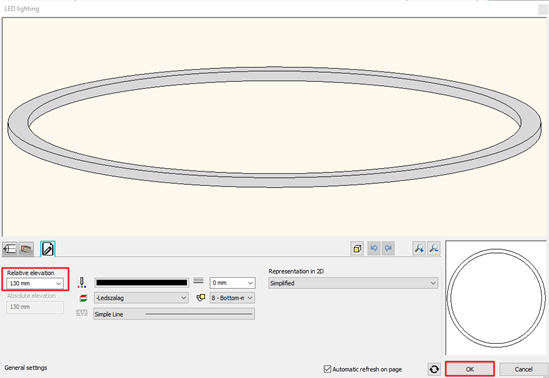The width and height of the screenshot is (549, 378).
Task: Expand the Representation in 2D Simplified dropdown
Action: click(x=353, y=283)
